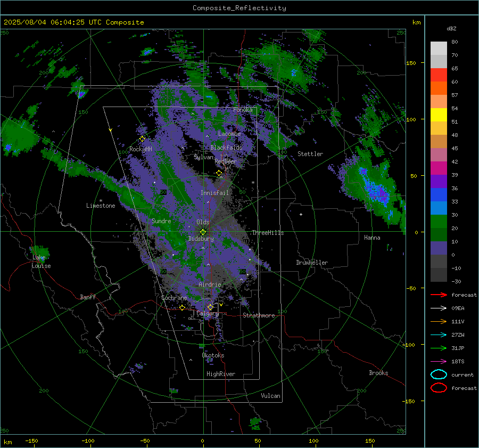Click the yellow 54–51 dBZ swatch
479x448 pixels.
point(439,115)
